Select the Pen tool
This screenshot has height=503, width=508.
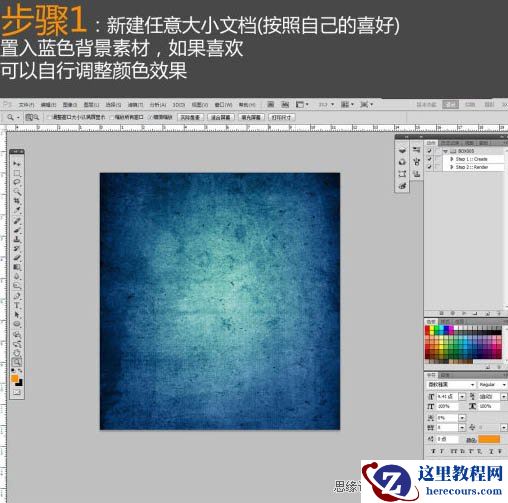coord(17,296)
